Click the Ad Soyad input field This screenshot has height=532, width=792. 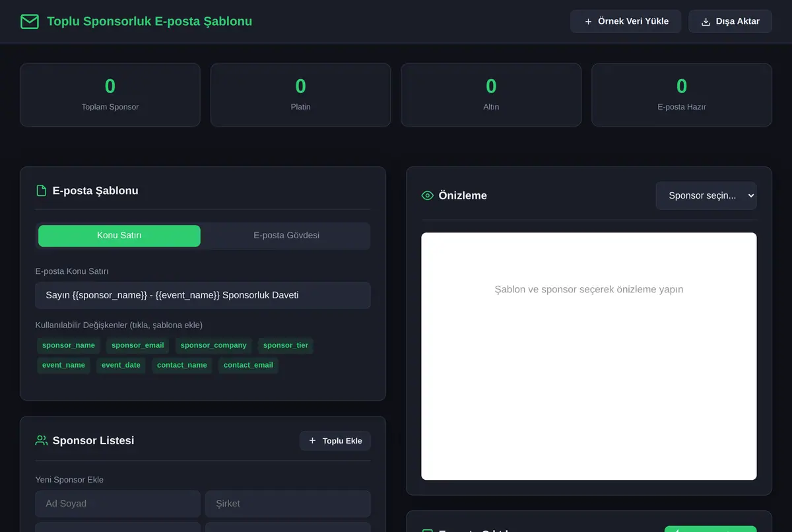pos(118,504)
